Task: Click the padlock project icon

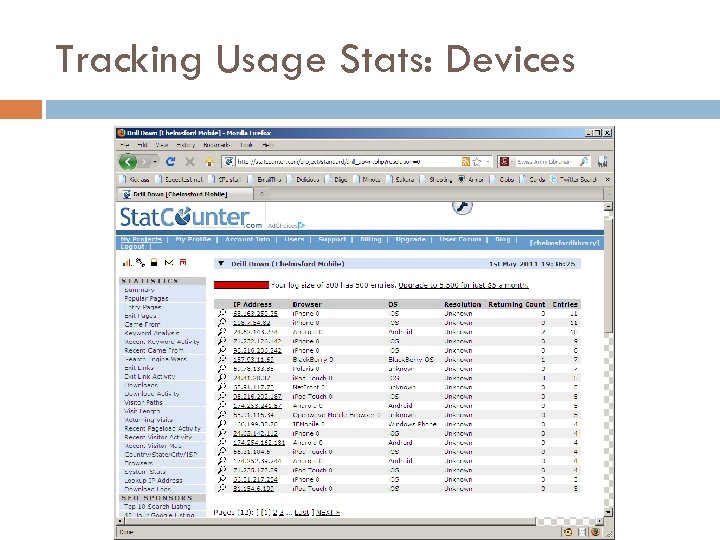Action: (154, 262)
